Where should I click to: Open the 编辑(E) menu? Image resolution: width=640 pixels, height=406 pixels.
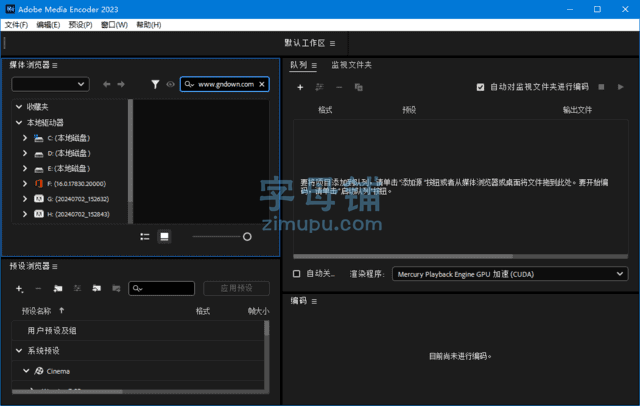point(48,25)
